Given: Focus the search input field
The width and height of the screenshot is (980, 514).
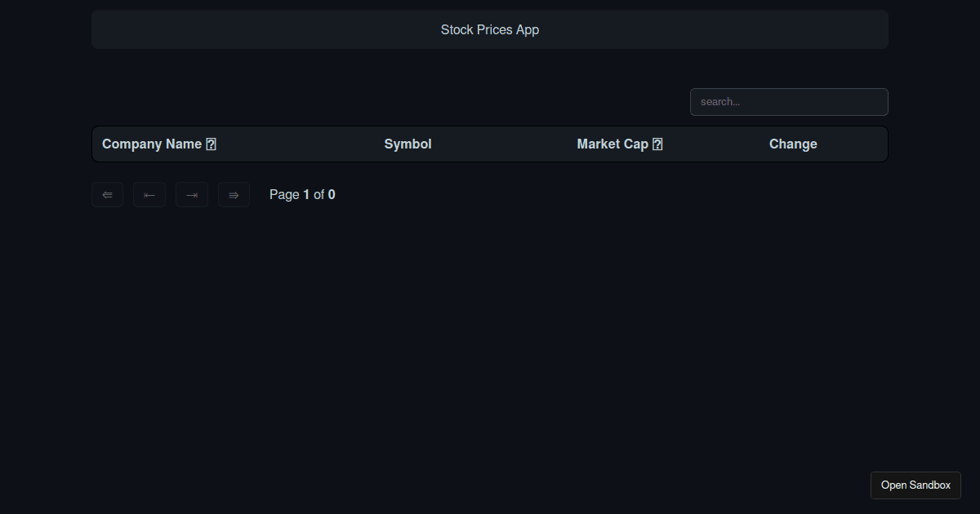Looking at the screenshot, I should tap(789, 102).
